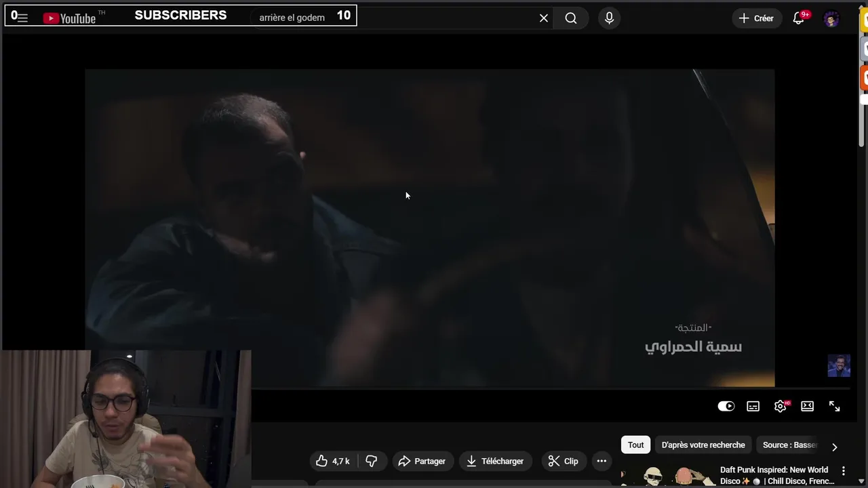Switch to theater mode
868x488 pixels.
click(807, 406)
